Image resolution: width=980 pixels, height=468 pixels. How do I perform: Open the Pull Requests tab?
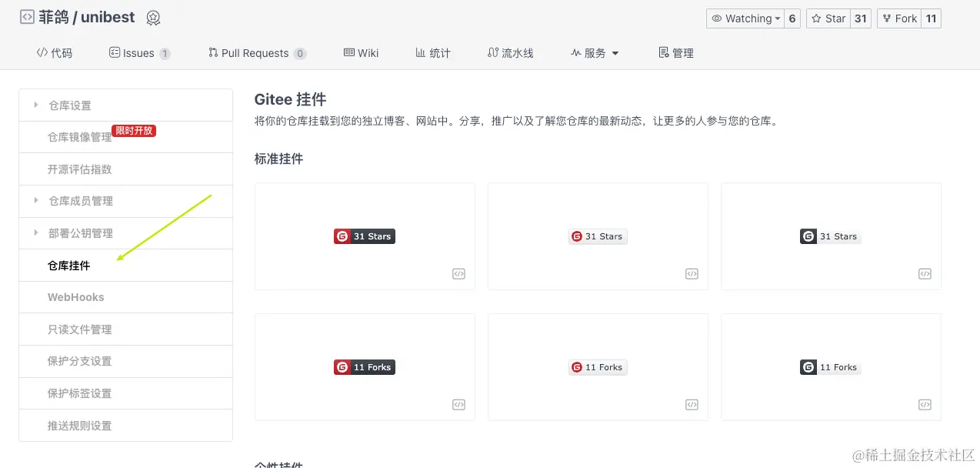257,53
